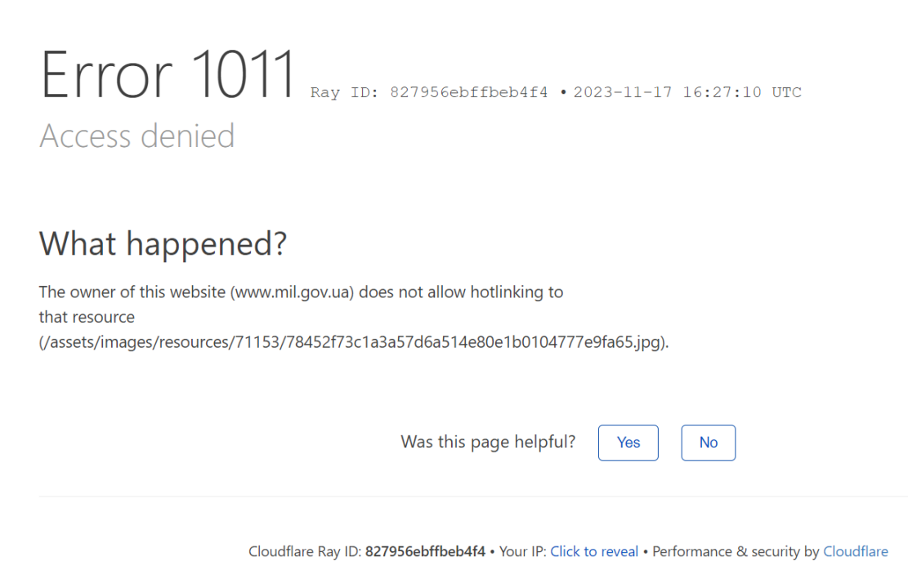Click the blocked .jpg resource path
The height and width of the screenshot is (588, 908).
[354, 342]
